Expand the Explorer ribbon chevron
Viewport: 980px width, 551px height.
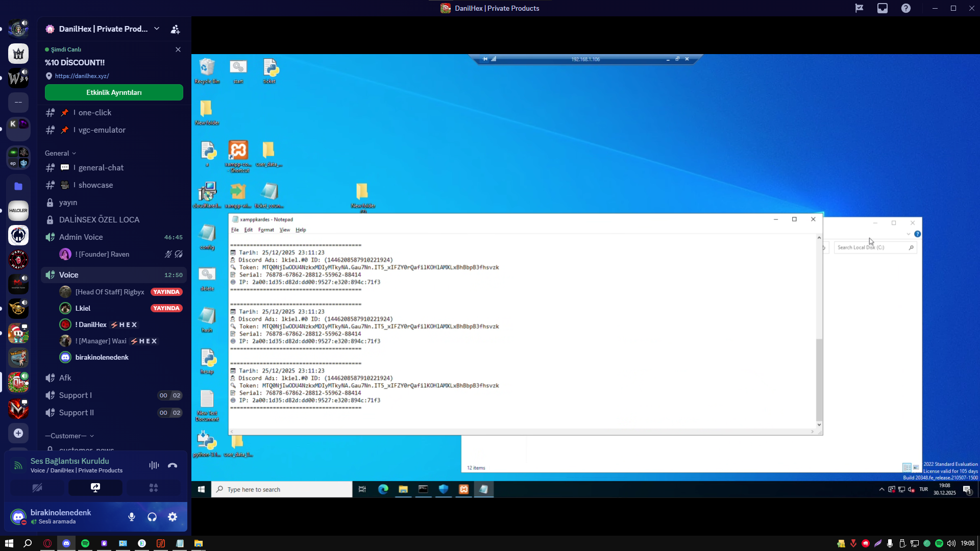909,234
